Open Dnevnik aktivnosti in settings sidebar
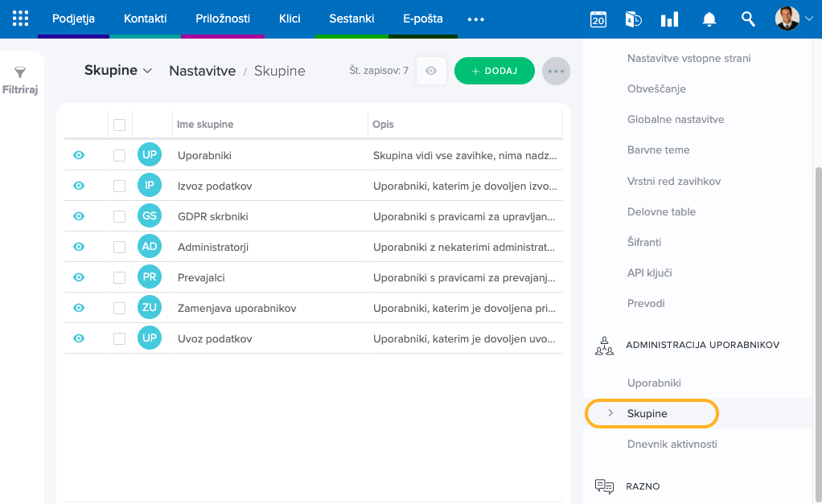822x504 pixels. (x=672, y=444)
